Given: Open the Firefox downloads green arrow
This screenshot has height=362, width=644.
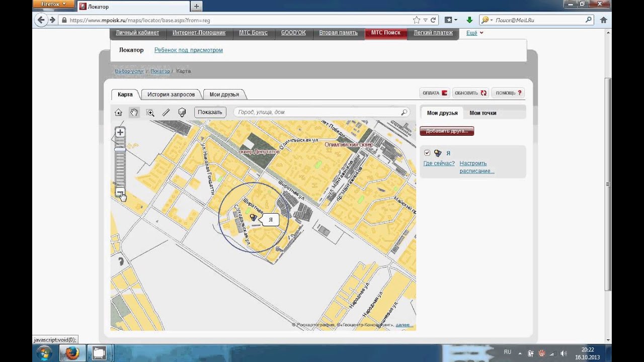Looking at the screenshot, I should [469, 20].
